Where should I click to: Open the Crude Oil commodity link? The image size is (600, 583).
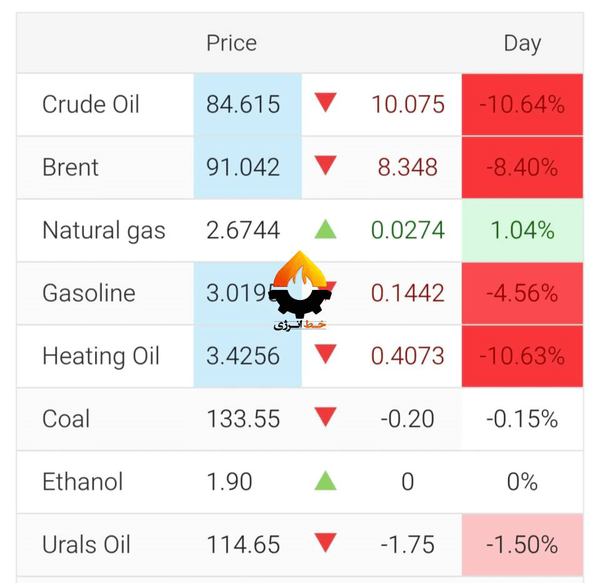pyautogui.click(x=91, y=104)
